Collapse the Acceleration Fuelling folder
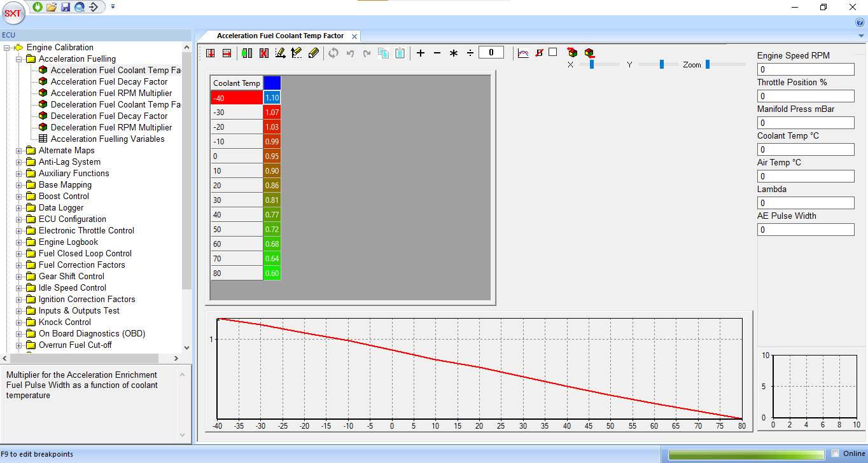 point(19,59)
